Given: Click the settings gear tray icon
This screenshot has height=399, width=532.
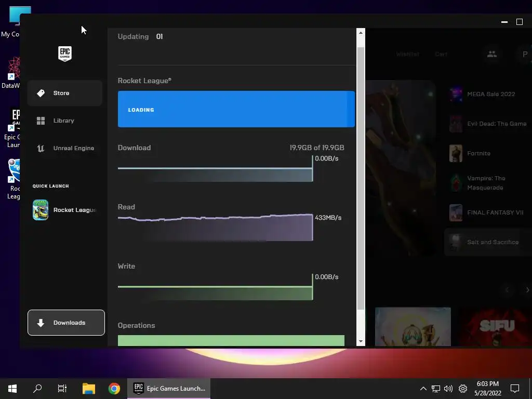Looking at the screenshot, I should pos(463,389).
